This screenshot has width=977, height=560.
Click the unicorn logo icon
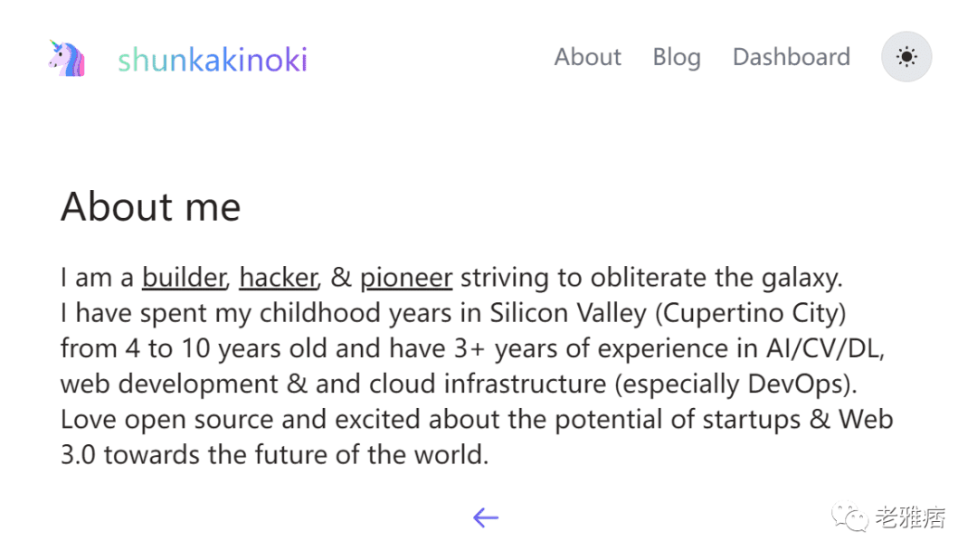(x=66, y=58)
